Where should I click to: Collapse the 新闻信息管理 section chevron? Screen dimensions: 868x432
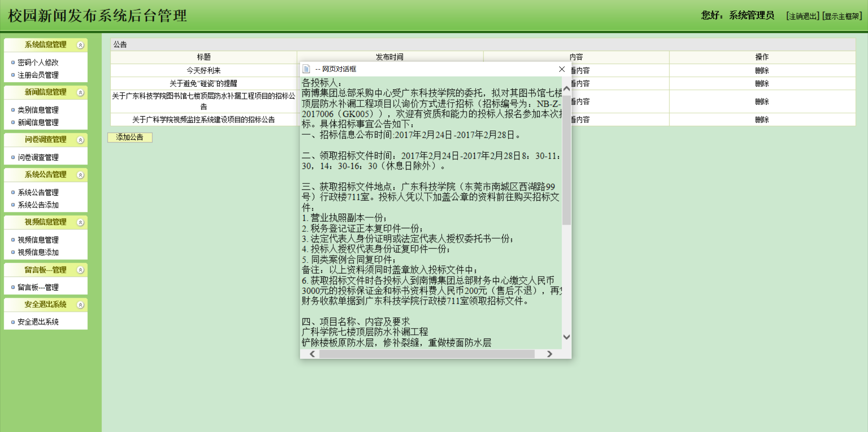click(x=80, y=93)
